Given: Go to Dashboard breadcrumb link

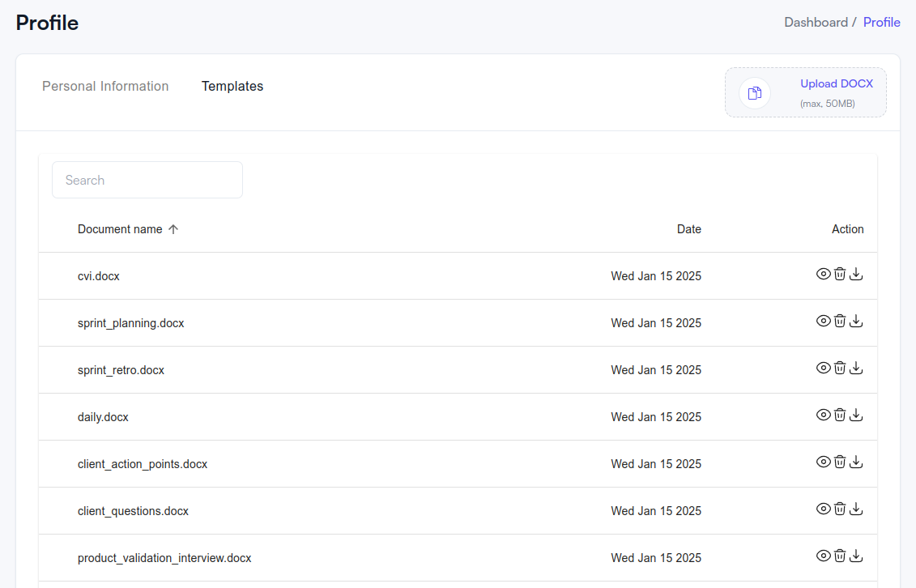Looking at the screenshot, I should tap(816, 23).
